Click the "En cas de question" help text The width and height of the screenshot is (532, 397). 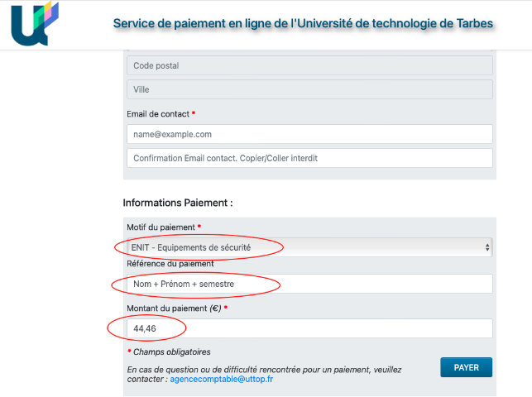pyautogui.click(x=264, y=375)
